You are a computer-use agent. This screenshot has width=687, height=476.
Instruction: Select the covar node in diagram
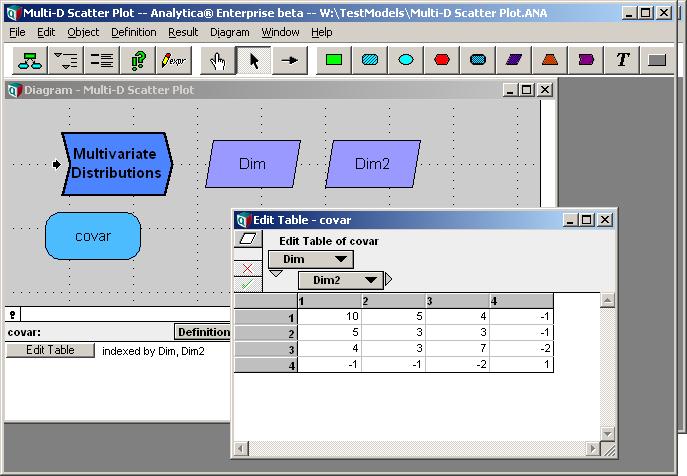pos(93,236)
